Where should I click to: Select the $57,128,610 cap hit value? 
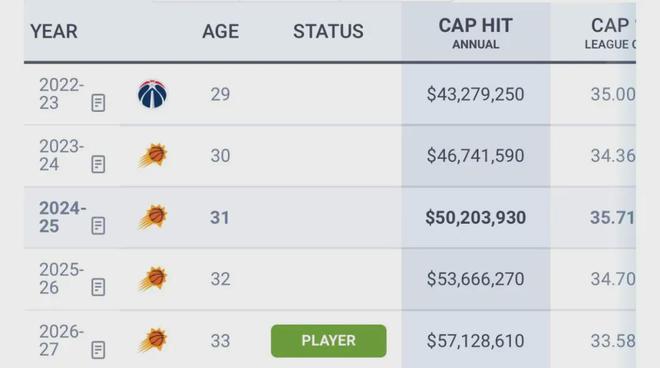point(476,341)
